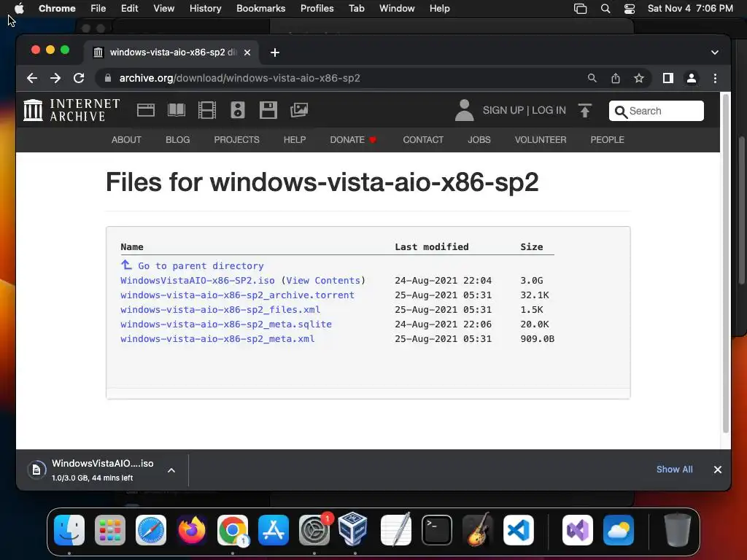Close the downloads bar
The height and width of the screenshot is (560, 747).
click(x=718, y=470)
